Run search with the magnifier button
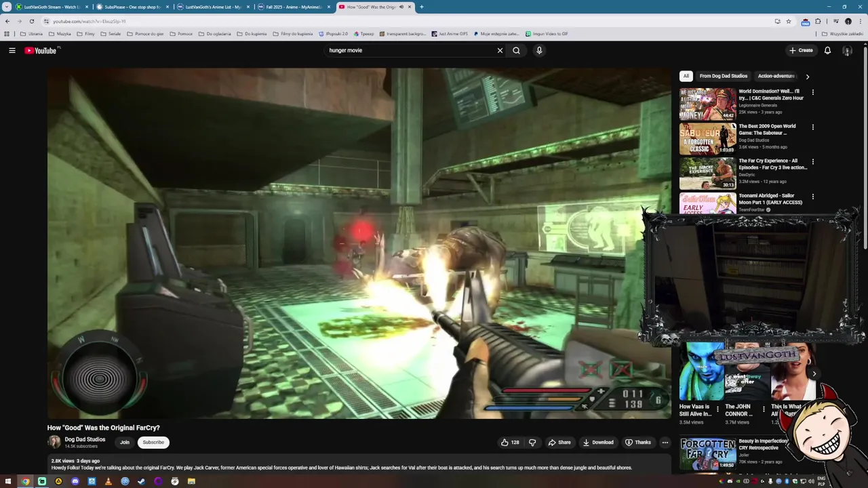Screen dimensions: 868x488 tap(516, 50)
